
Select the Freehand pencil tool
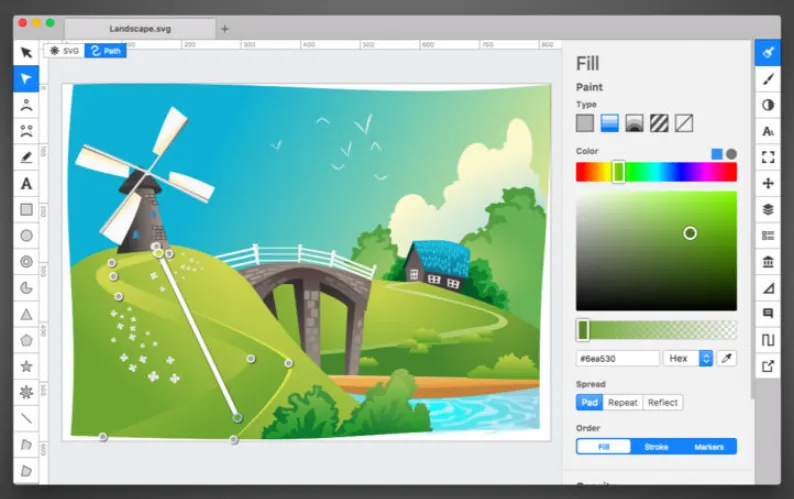click(26, 157)
